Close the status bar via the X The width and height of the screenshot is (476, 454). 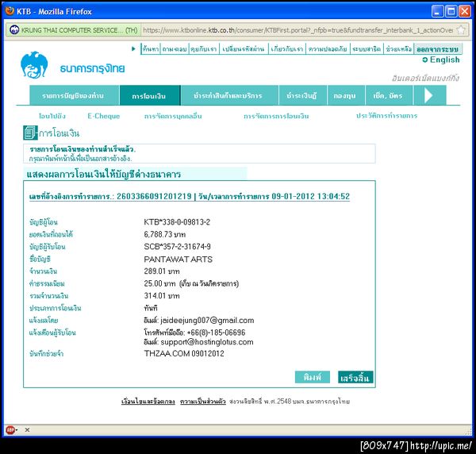[27, 429]
